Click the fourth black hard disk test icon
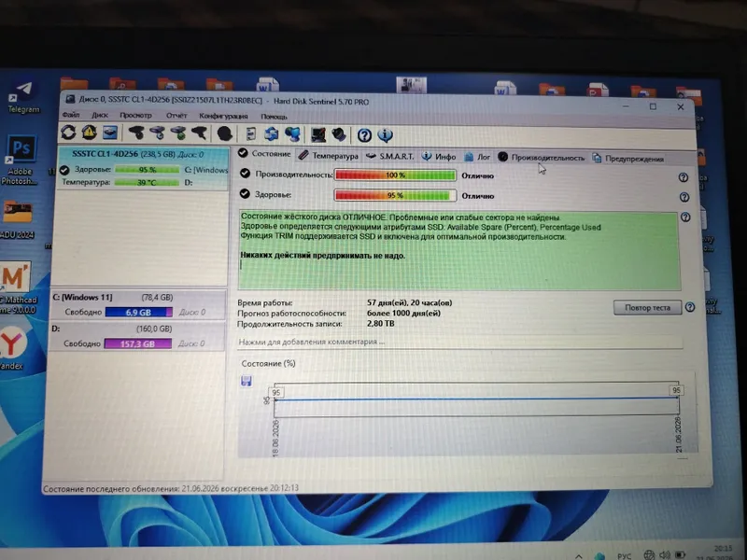The height and width of the screenshot is (560, 747). (x=200, y=133)
